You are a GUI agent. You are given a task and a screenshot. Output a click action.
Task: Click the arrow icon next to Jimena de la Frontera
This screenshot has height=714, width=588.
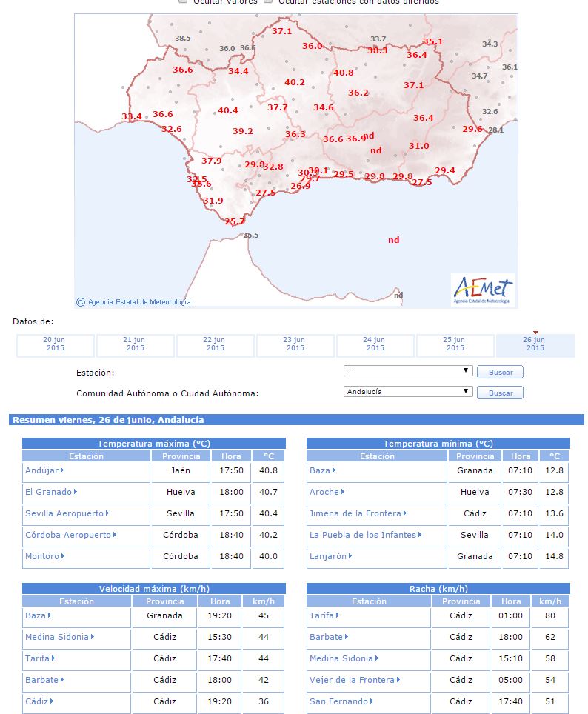[x=405, y=513]
